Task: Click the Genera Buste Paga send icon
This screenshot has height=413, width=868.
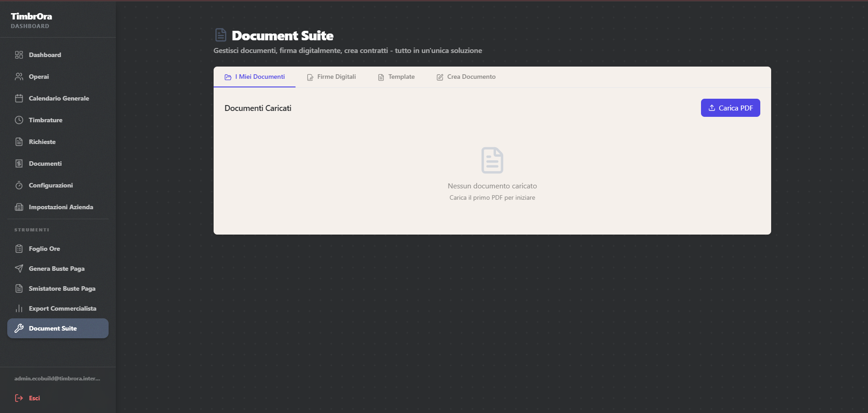Action: 19,269
